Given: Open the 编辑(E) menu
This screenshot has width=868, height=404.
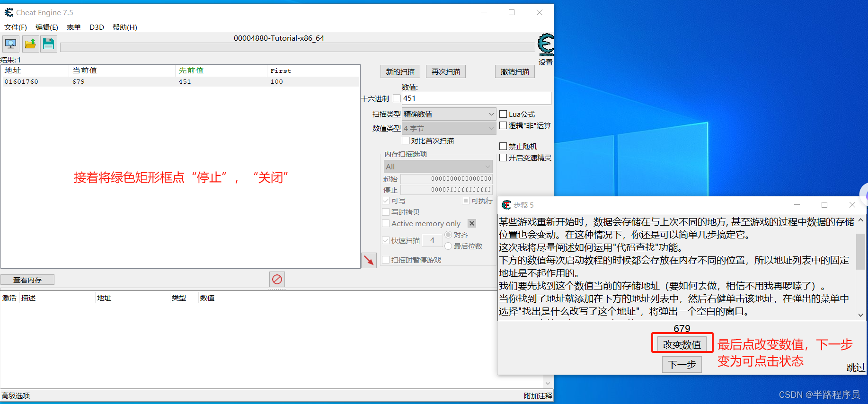Looking at the screenshot, I should (x=47, y=27).
